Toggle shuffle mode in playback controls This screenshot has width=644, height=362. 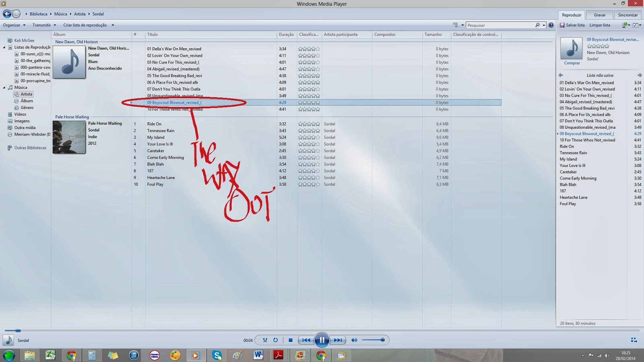[265, 340]
